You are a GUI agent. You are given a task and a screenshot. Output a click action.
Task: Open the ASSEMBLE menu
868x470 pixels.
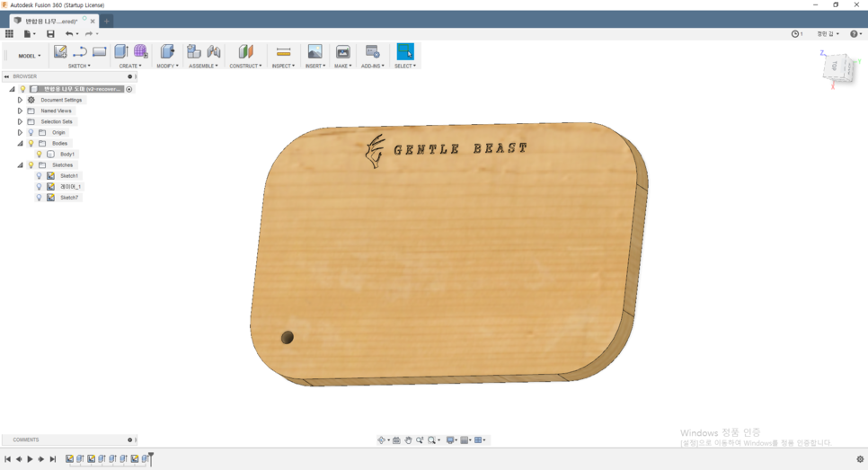203,66
